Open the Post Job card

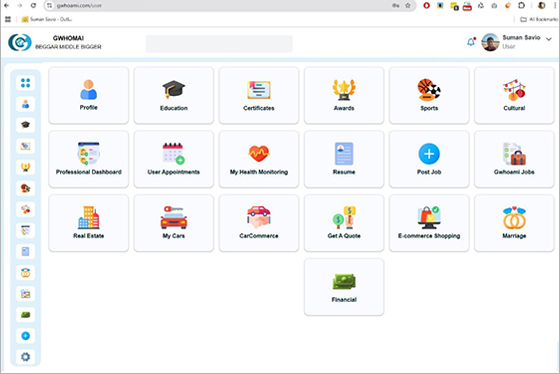click(429, 159)
